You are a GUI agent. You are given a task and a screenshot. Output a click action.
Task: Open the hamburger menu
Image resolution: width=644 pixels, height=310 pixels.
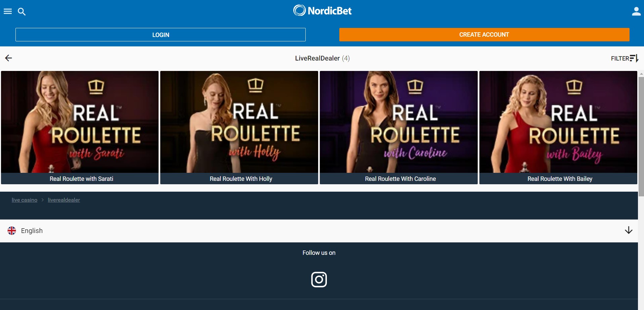(8, 11)
